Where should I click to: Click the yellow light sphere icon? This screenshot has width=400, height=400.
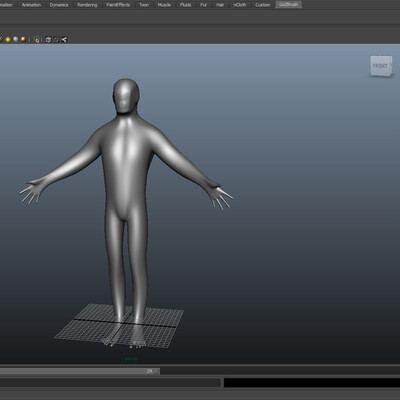point(8,40)
